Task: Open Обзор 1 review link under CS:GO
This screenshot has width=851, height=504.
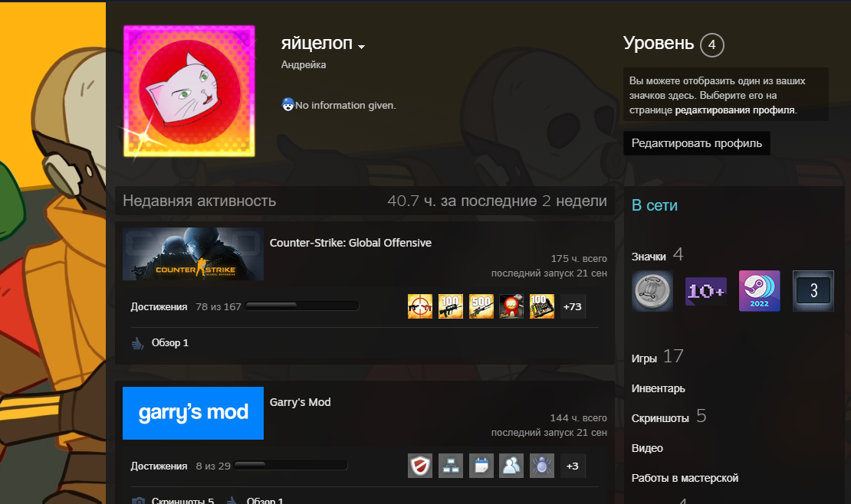Action: click(x=170, y=343)
